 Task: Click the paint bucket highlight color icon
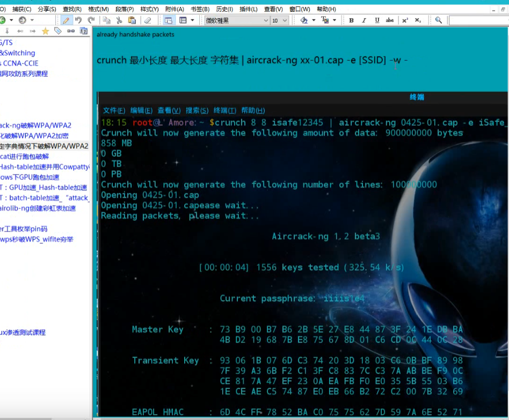304,20
